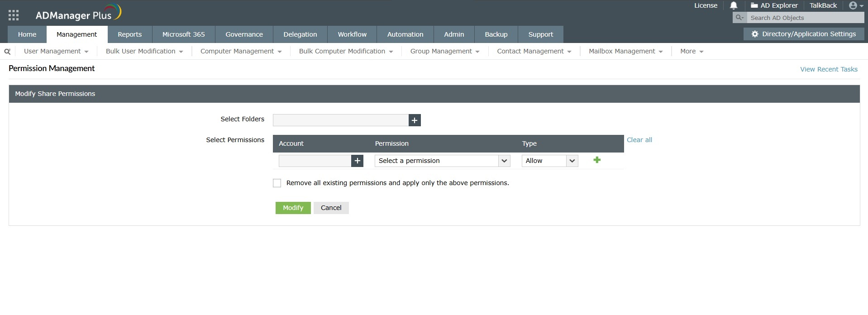Click the License link
Screen dimensions: 868x315
click(x=706, y=5)
